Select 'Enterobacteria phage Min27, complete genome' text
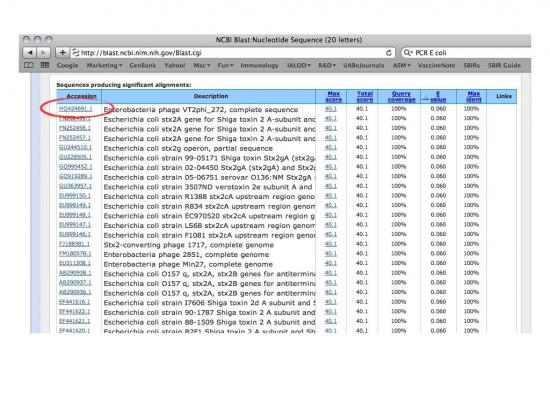This screenshot has width=550, height=412. pyautogui.click(x=188, y=264)
